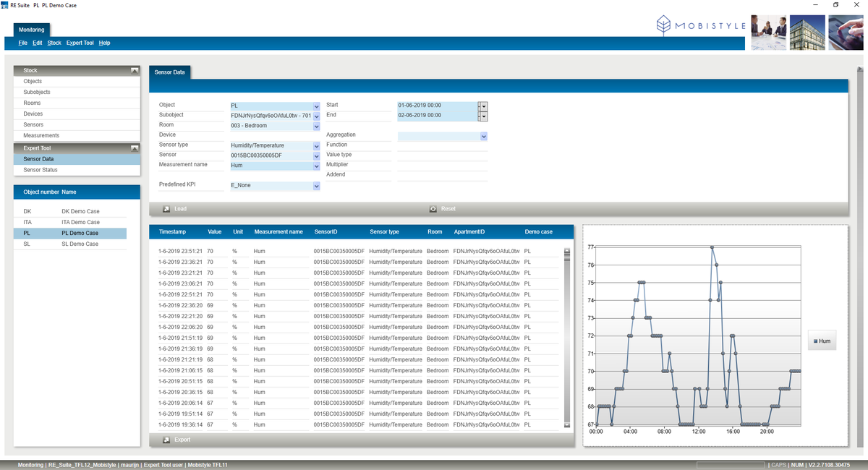Select the SL Demo Case row
This screenshot has width=868, height=470.
(70, 244)
